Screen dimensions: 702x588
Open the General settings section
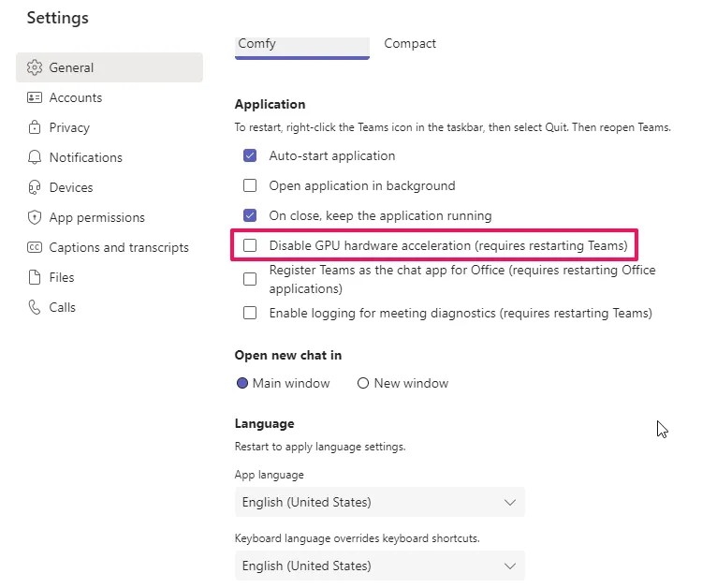tap(110, 67)
